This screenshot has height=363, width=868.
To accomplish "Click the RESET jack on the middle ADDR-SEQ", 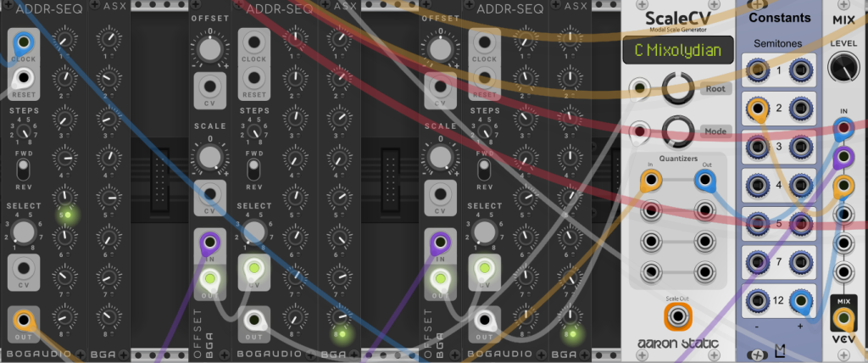I will 254,78.
